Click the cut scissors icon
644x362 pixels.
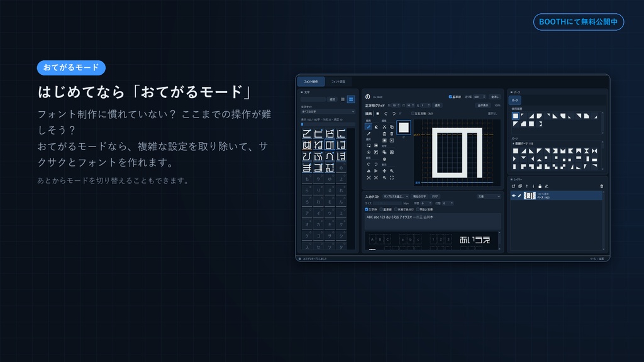(x=384, y=127)
